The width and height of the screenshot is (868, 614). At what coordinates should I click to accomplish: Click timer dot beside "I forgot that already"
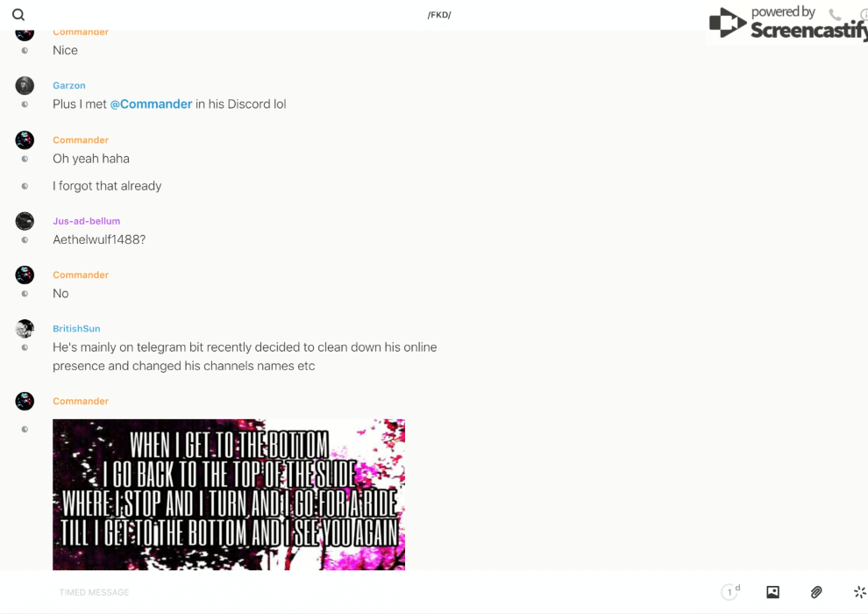click(x=25, y=186)
